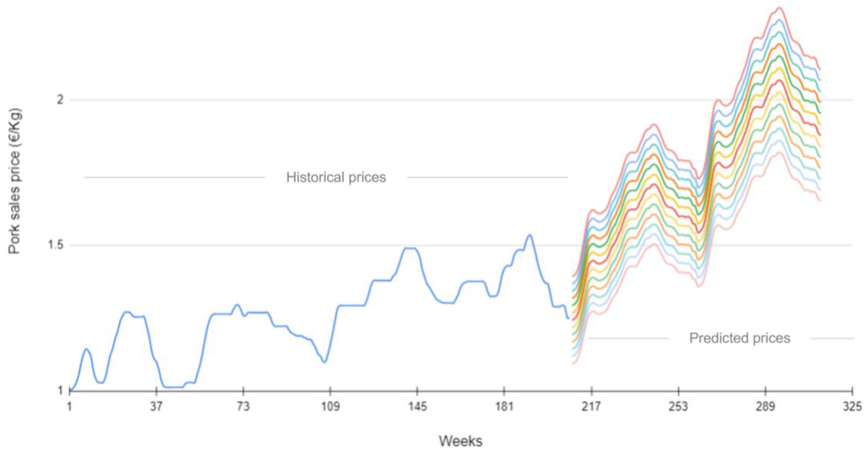The height and width of the screenshot is (454, 868).
Task: Click the "Predicted prices" annotation label
Action: [740, 338]
